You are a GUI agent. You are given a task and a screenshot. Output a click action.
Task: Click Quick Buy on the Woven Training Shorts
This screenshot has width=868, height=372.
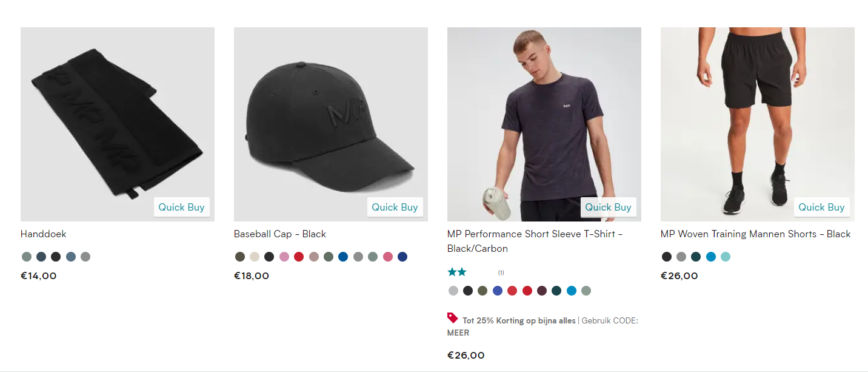click(x=821, y=206)
